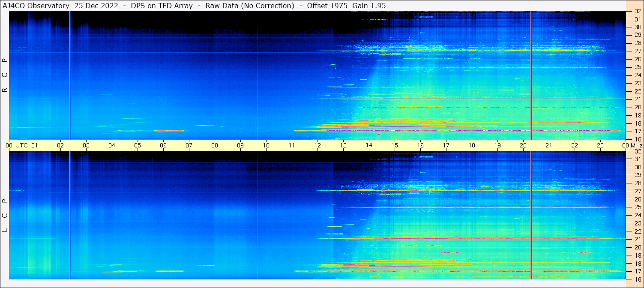
Task: Click the DPS on TFD Array label
Action: [162, 6]
